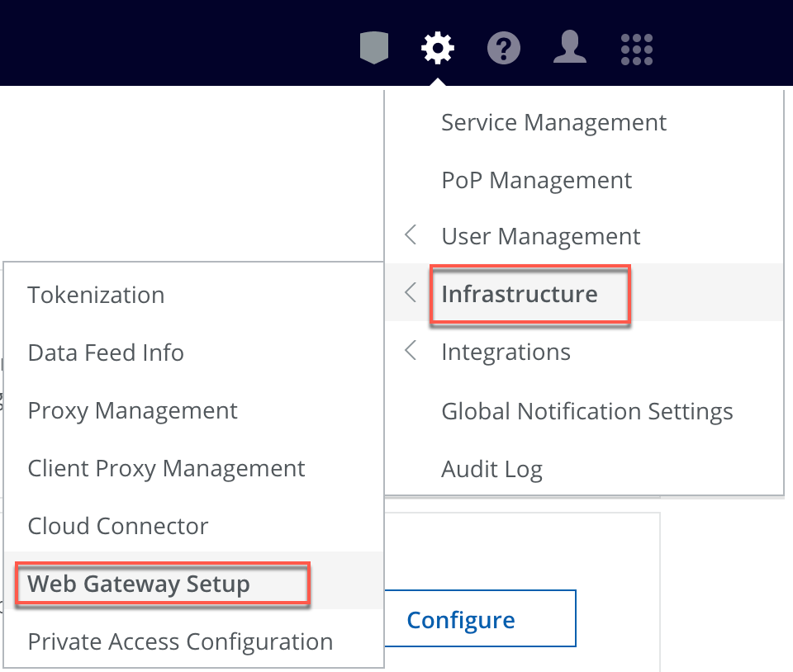The width and height of the screenshot is (793, 672).
Task: Open Service Management
Action: click(x=554, y=121)
